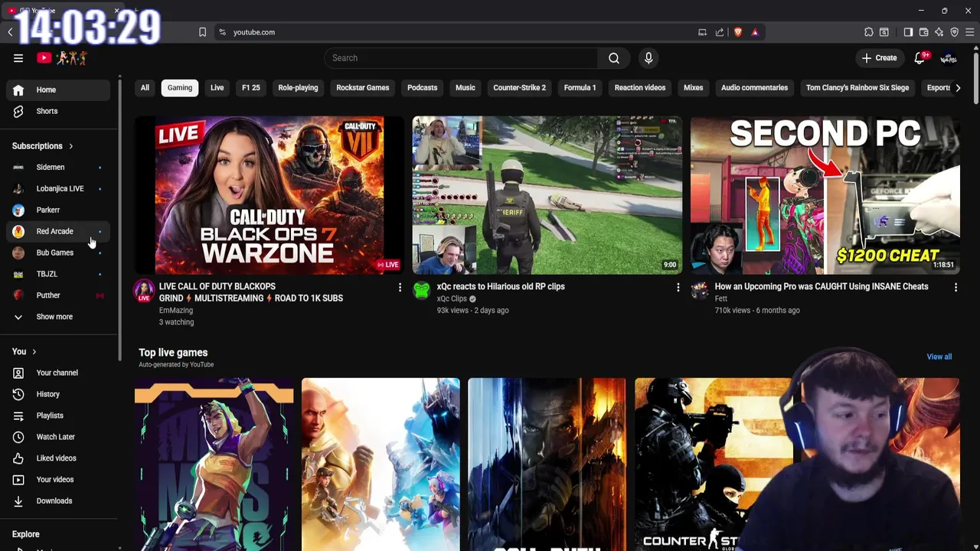The width and height of the screenshot is (980, 551).
Task: Click the search magnifier button
Action: tap(613, 58)
